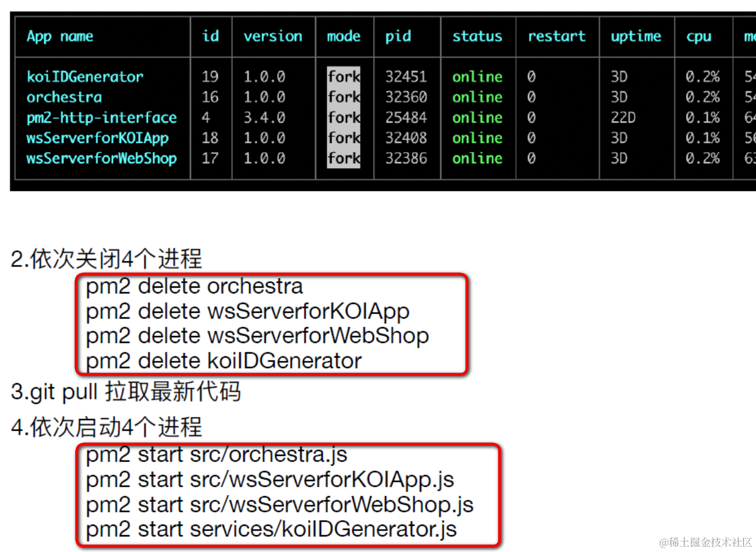Select the wsServerforKOIApp app name in the table
The width and height of the screenshot is (756, 552).
click(x=97, y=138)
